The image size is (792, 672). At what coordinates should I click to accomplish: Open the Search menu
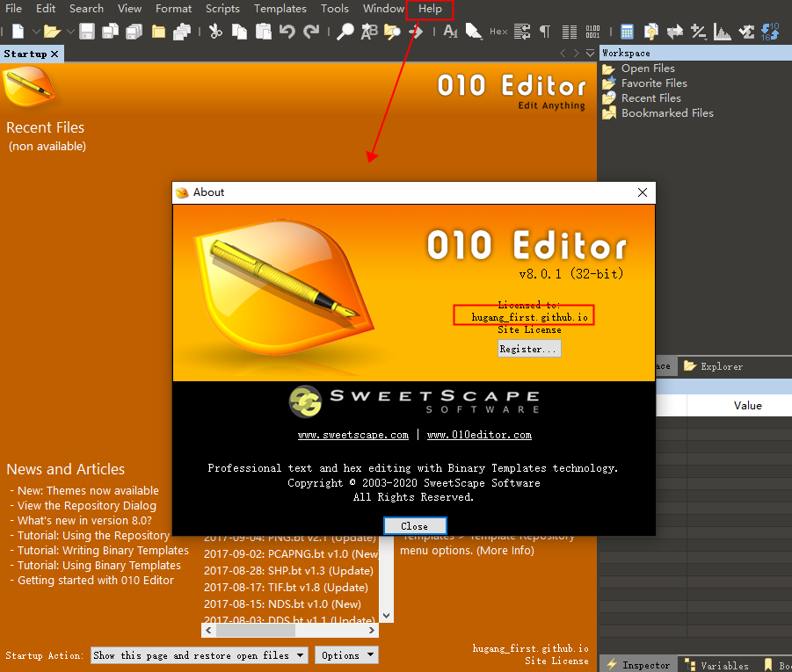point(86,9)
